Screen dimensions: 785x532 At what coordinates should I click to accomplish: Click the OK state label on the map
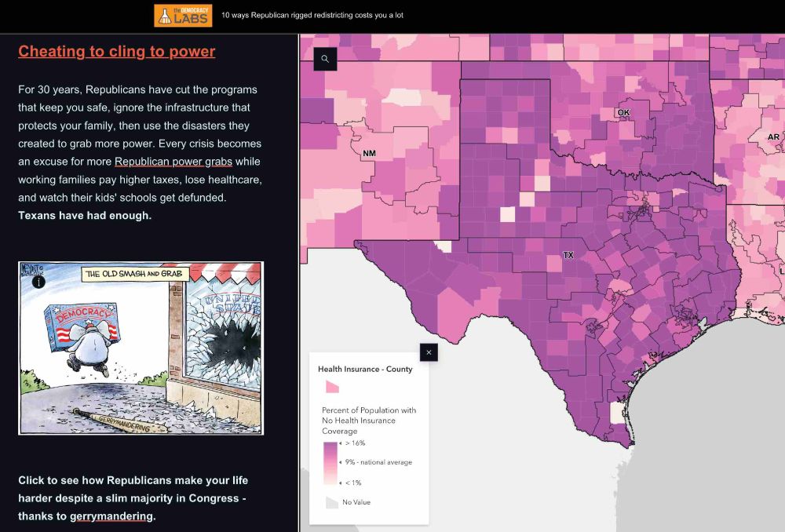[623, 113]
